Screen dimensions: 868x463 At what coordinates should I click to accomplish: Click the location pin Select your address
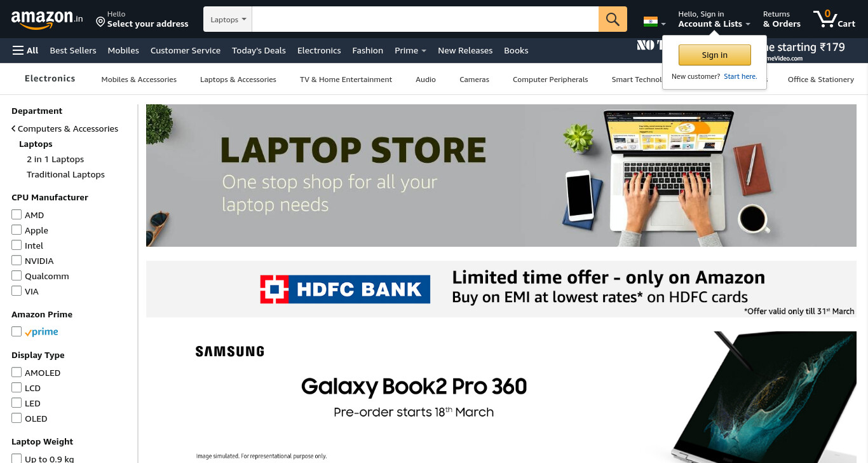click(142, 19)
